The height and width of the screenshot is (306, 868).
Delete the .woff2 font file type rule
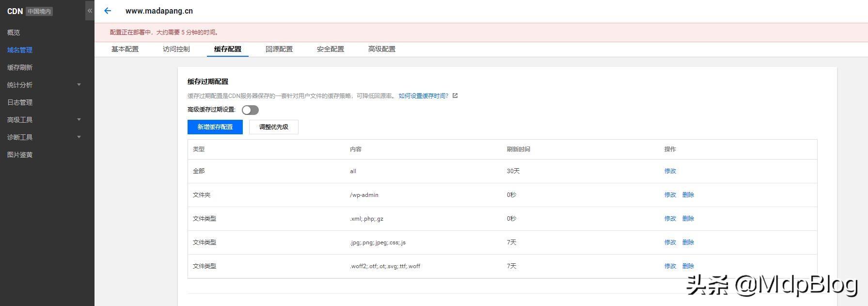(x=688, y=266)
